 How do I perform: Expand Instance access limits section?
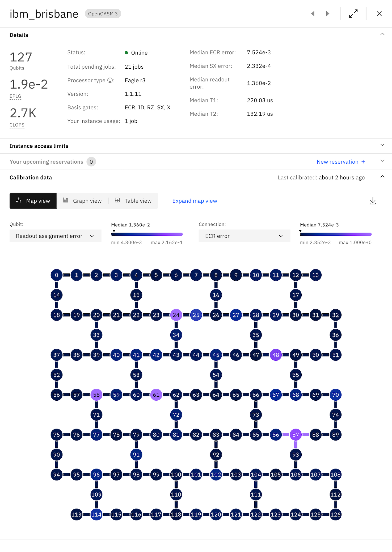pyautogui.click(x=196, y=146)
